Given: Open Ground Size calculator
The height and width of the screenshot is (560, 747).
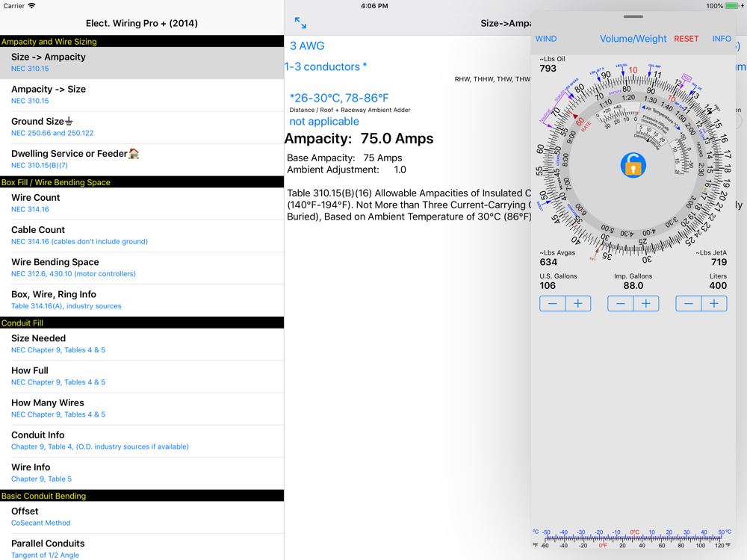Looking at the screenshot, I should click(x=142, y=128).
